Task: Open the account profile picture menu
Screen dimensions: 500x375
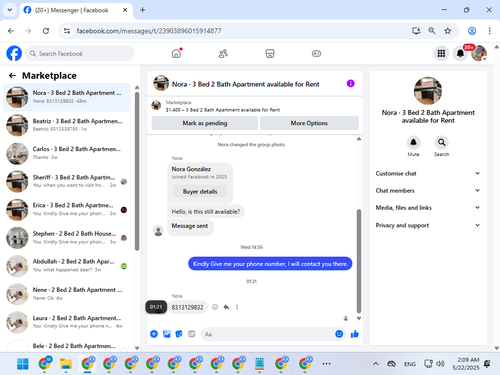Action: 479,53
